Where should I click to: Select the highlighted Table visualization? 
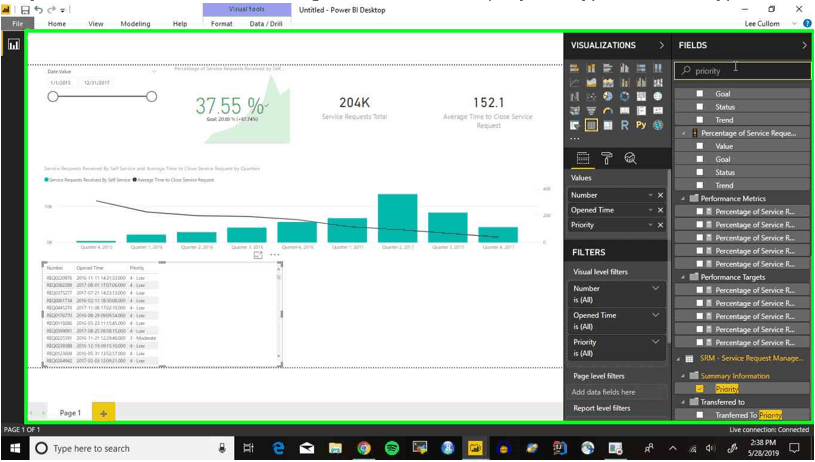click(x=591, y=125)
